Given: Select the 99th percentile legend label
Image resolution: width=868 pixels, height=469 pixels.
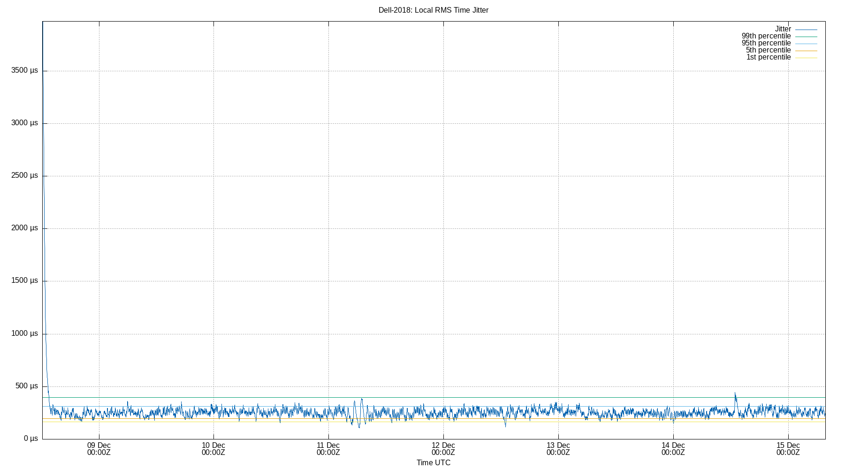Looking at the screenshot, I should [767, 36].
